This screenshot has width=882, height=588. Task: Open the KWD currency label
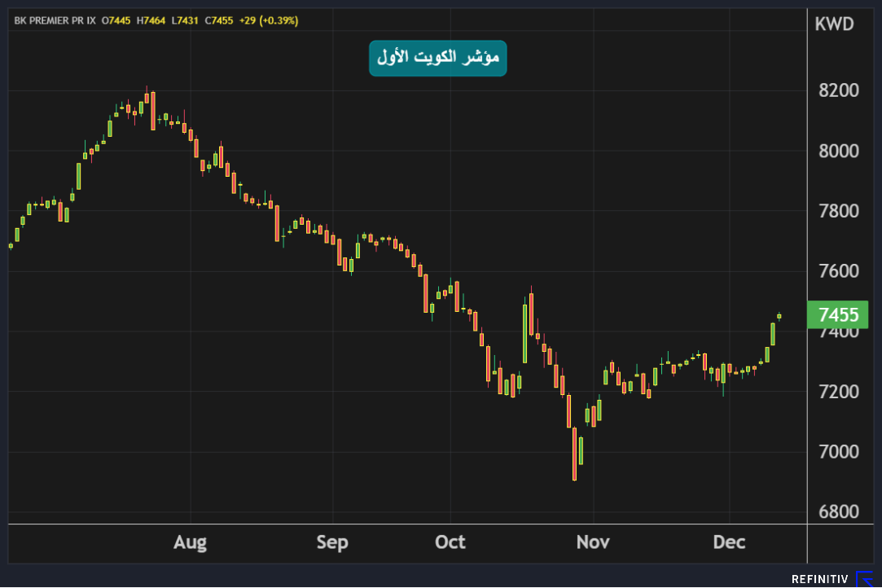[834, 24]
